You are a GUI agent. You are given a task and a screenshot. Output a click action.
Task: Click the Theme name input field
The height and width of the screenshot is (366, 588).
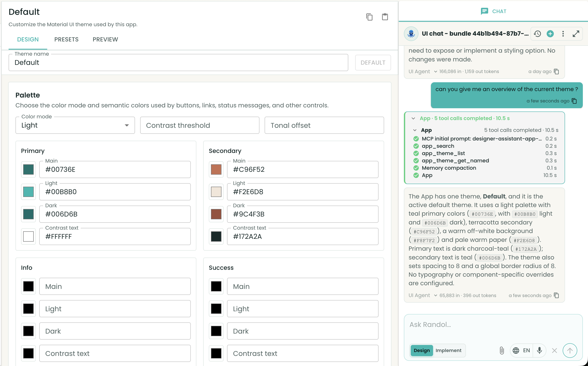pos(178,63)
